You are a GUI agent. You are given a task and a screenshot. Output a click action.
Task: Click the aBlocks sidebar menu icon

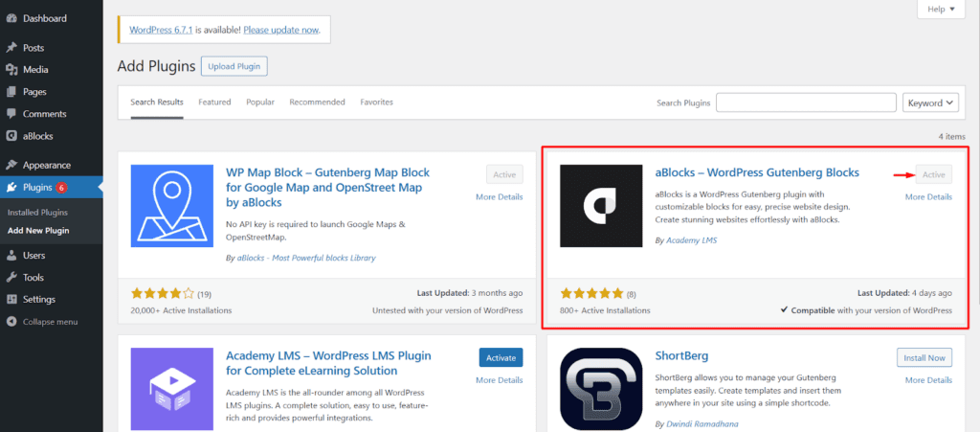11,136
